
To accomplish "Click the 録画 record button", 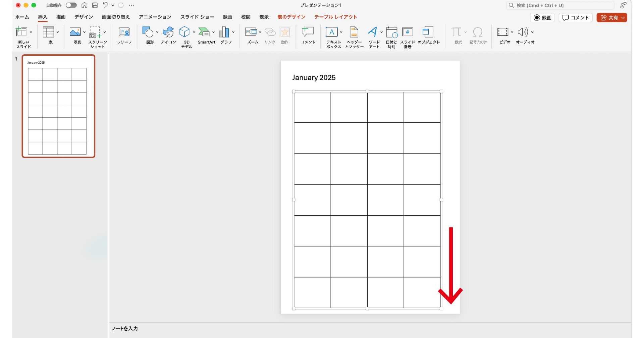I will [x=542, y=18].
